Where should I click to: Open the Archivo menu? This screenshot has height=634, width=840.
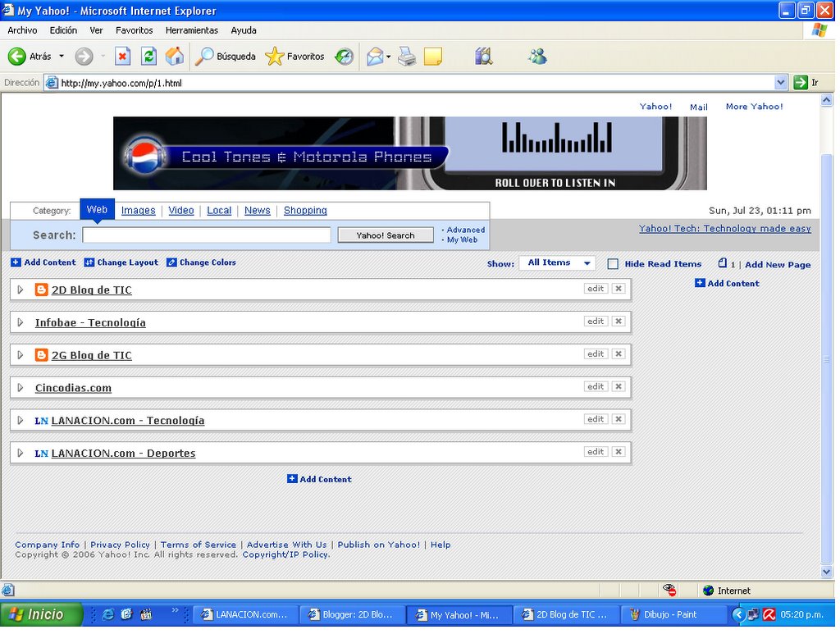(22, 30)
